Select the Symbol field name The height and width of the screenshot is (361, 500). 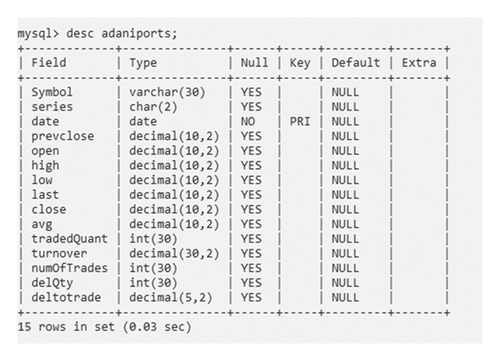point(52,92)
